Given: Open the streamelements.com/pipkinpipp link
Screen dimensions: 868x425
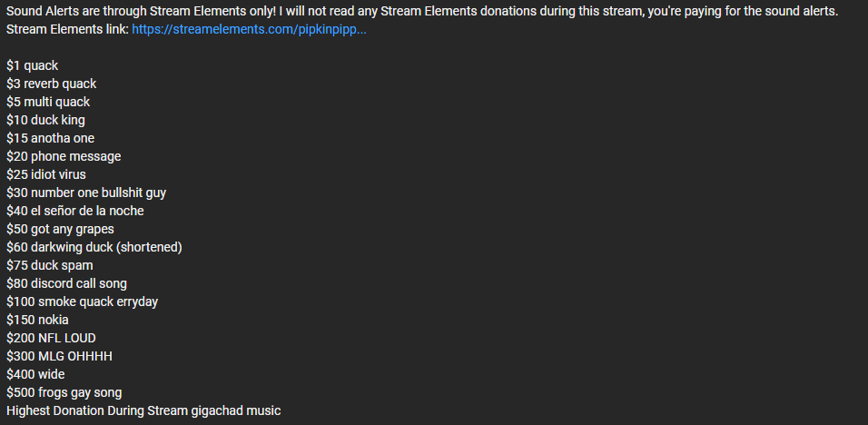Looking at the screenshot, I should point(249,30).
